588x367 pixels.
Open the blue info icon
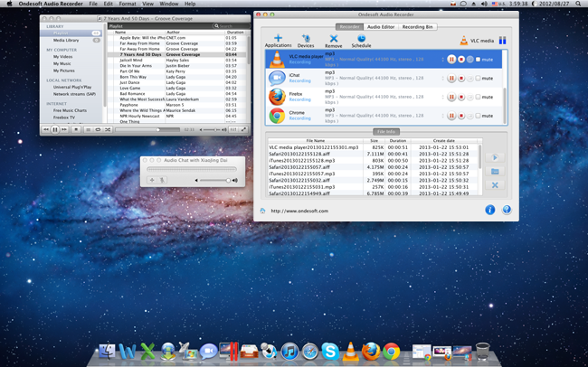[x=490, y=210]
